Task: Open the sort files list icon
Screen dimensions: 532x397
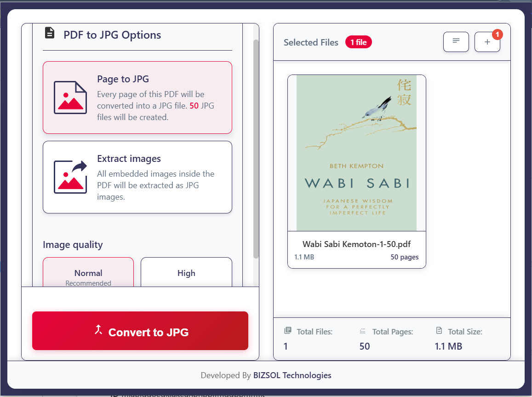Action: coord(456,41)
